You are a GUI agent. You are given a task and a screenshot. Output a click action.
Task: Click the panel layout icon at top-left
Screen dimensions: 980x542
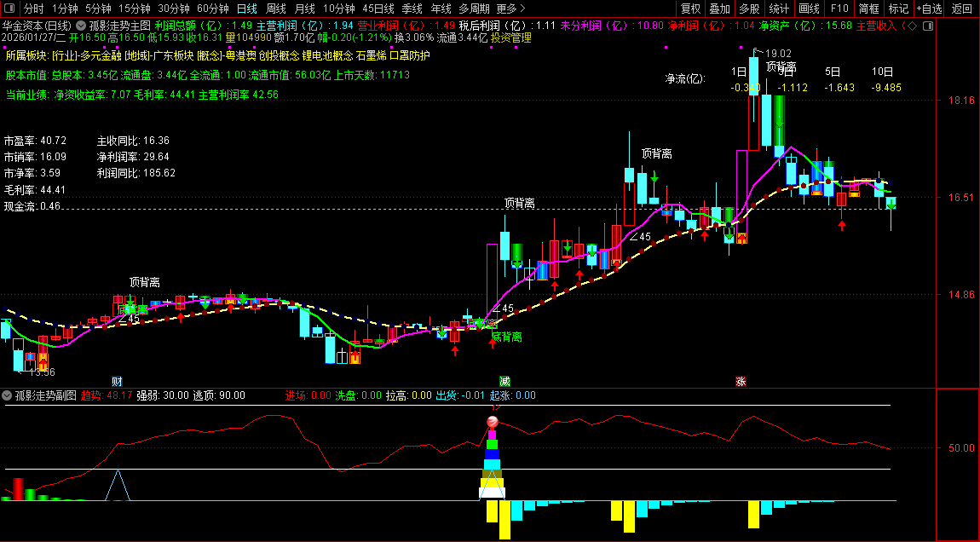pyautogui.click(x=9, y=9)
